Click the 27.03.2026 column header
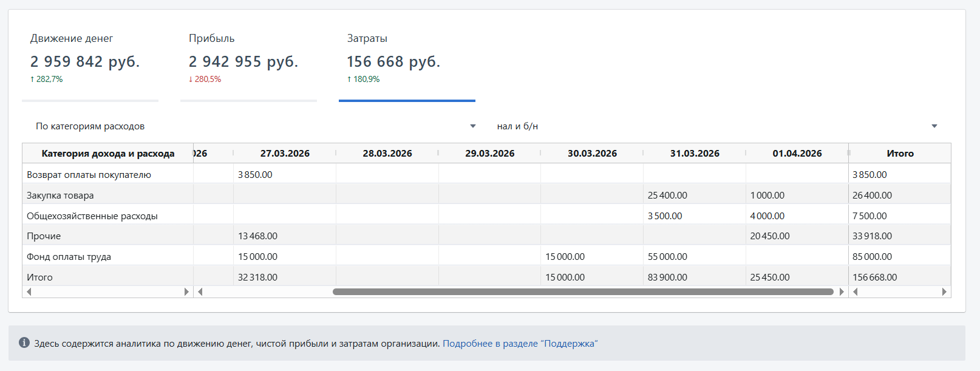Image resolution: width=980 pixels, height=371 pixels. coord(285,154)
